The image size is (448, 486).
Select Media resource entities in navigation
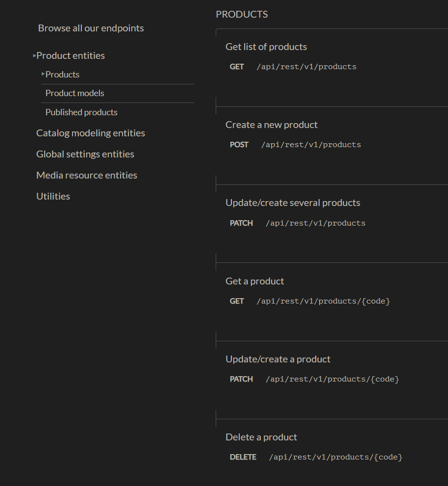pyautogui.click(x=86, y=175)
